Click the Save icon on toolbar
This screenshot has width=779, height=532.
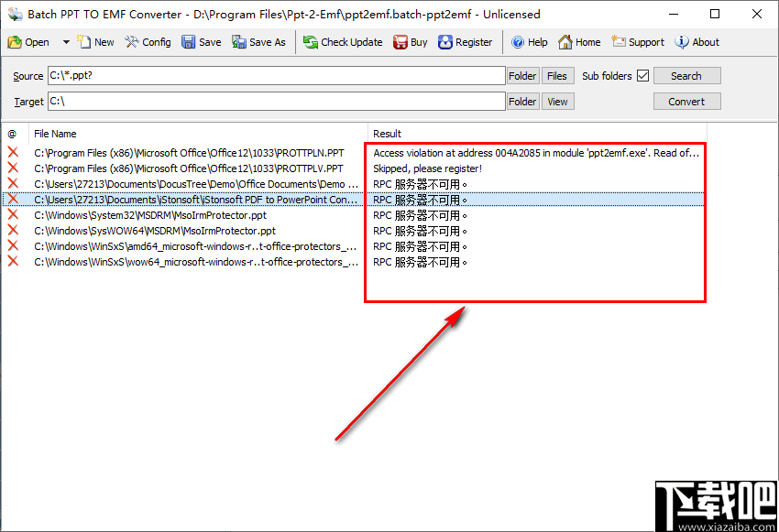tap(201, 41)
